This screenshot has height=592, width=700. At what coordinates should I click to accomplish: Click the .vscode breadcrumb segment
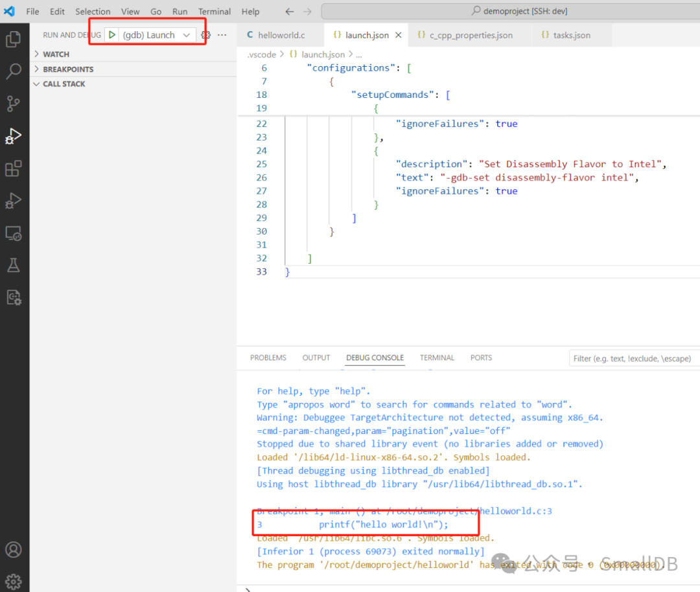[262, 54]
